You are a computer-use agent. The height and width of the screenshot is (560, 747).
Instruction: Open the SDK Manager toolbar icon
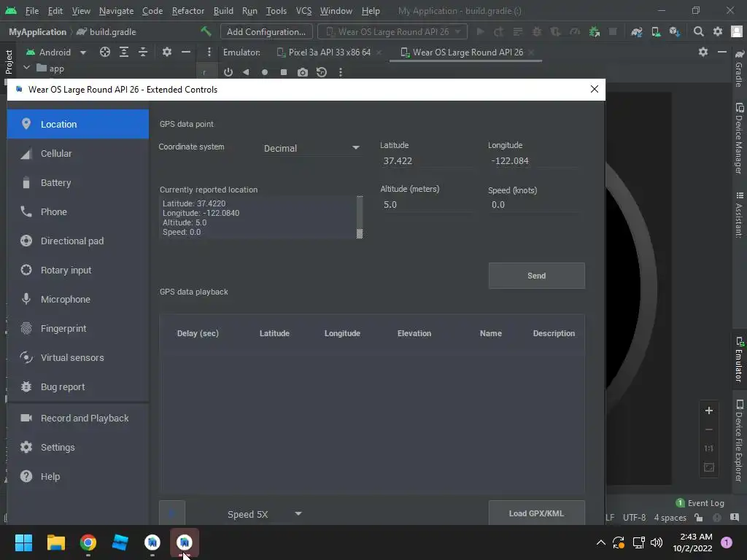click(675, 32)
